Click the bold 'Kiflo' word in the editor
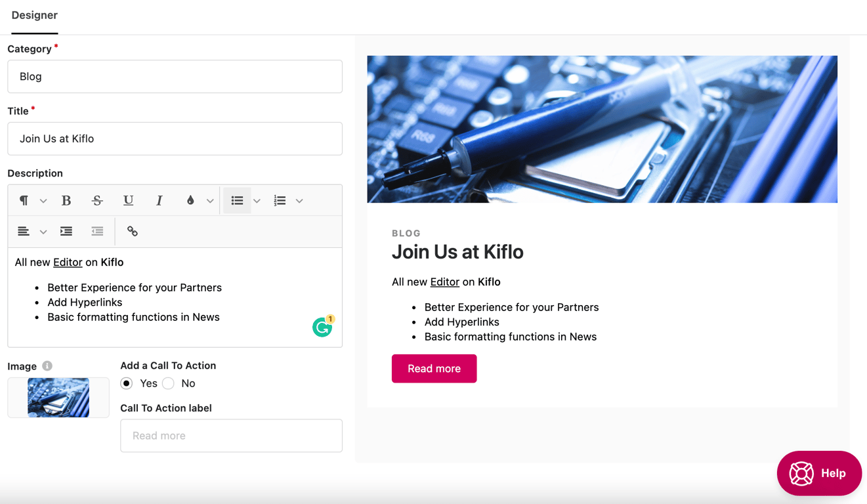This screenshot has width=867, height=504. 112,262
